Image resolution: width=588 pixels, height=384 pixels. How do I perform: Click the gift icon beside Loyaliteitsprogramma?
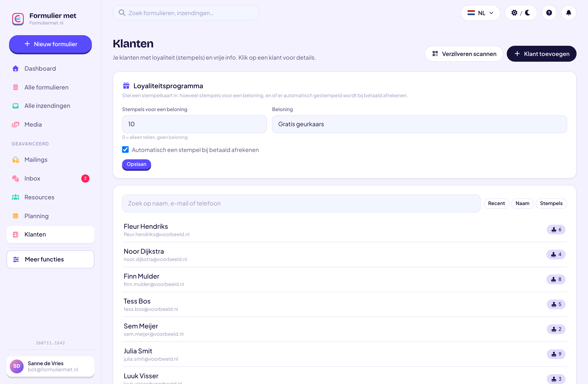pos(126,86)
